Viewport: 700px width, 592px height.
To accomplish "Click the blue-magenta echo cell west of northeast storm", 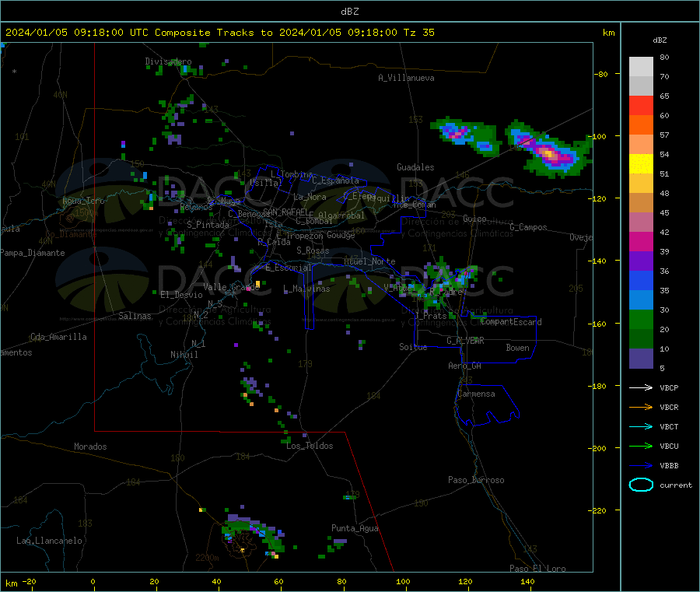I will pos(465,136).
